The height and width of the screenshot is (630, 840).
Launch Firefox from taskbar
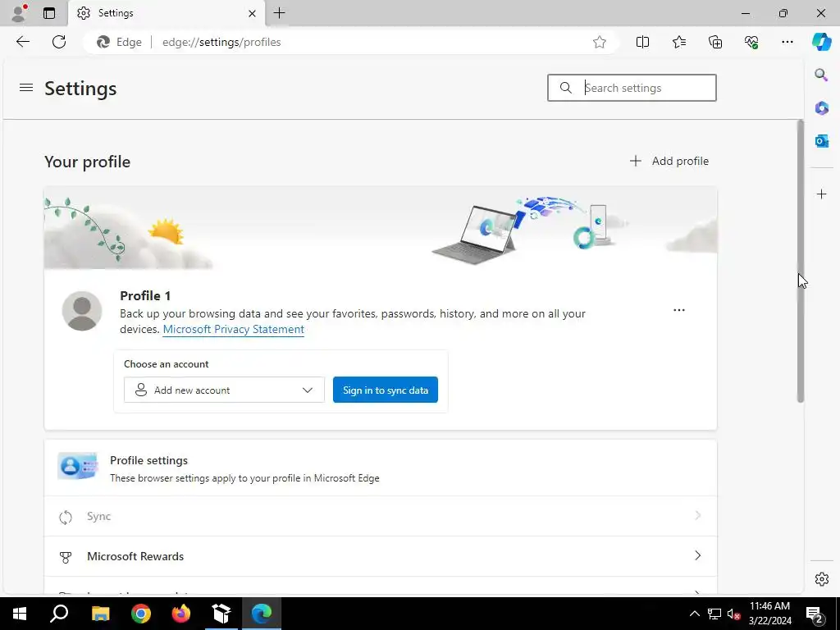point(180,614)
